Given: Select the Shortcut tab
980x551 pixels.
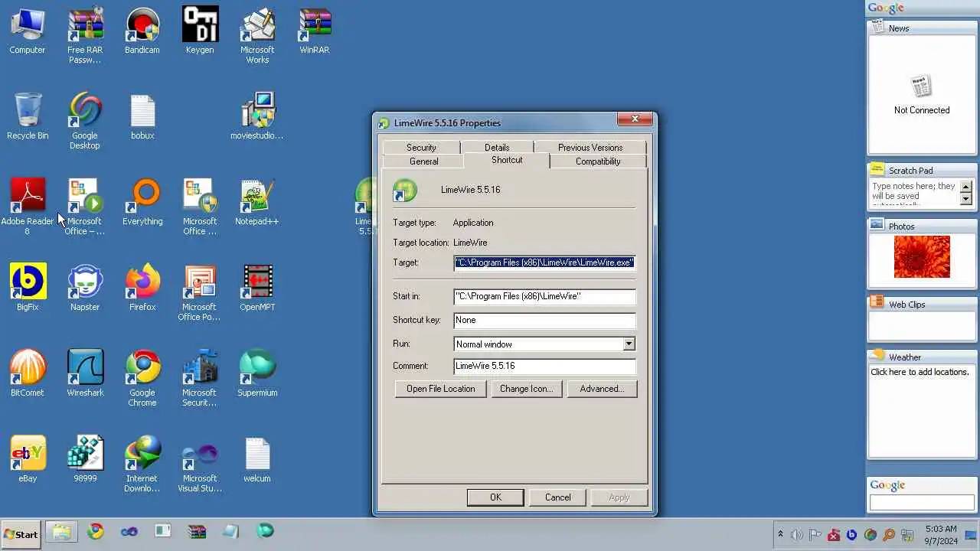Looking at the screenshot, I should [507, 160].
